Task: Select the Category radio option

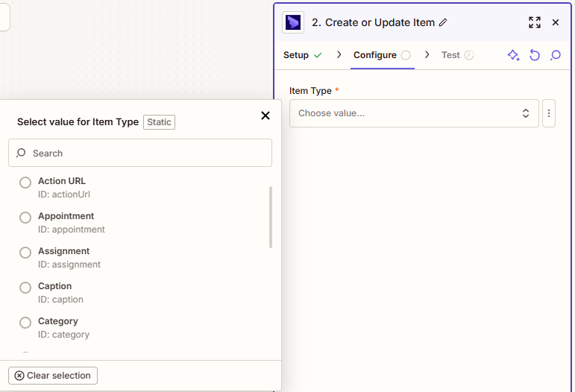Action: pos(25,323)
